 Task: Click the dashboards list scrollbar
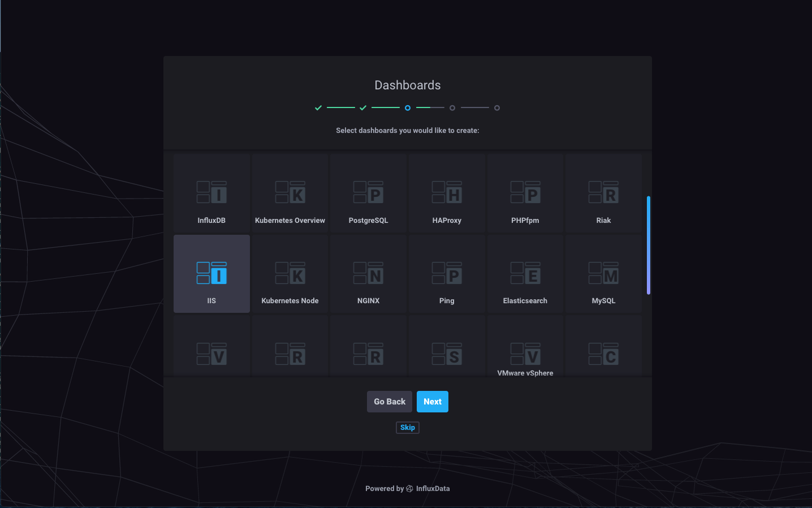(x=649, y=245)
